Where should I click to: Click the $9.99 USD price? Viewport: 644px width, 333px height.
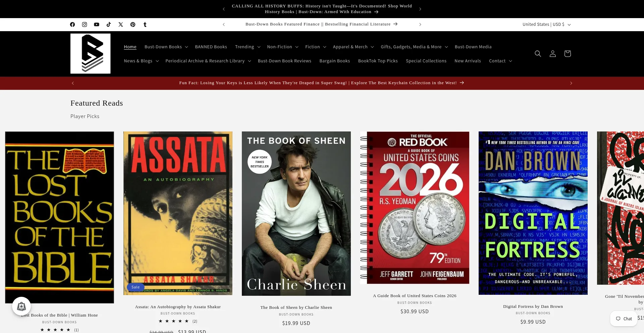533,322
